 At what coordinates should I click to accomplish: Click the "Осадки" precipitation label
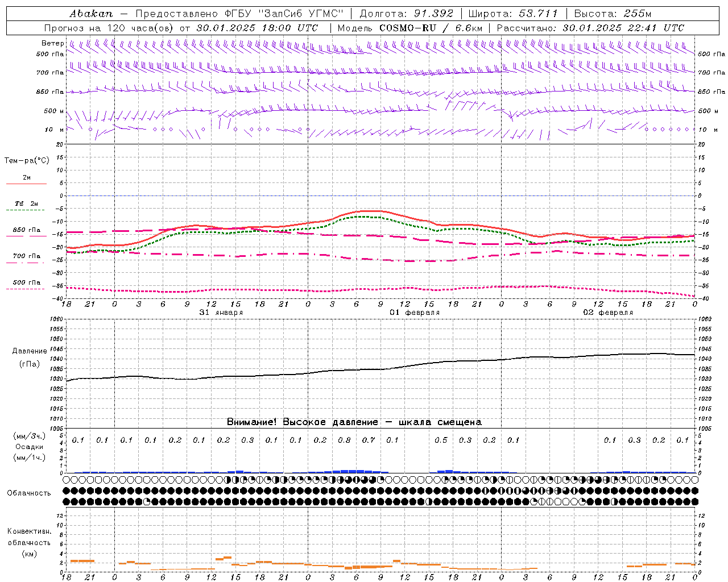pos(30,447)
